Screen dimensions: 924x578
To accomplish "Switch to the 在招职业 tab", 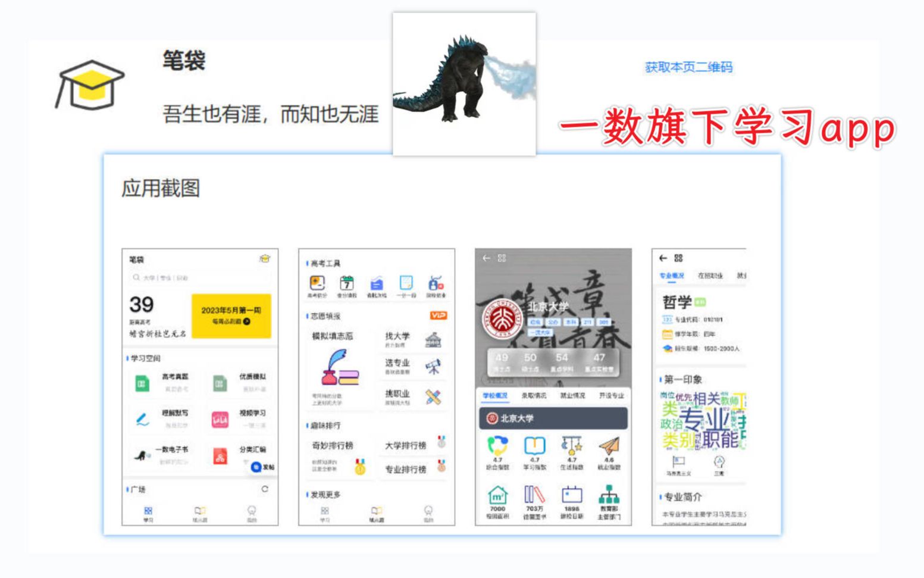I will [x=710, y=276].
